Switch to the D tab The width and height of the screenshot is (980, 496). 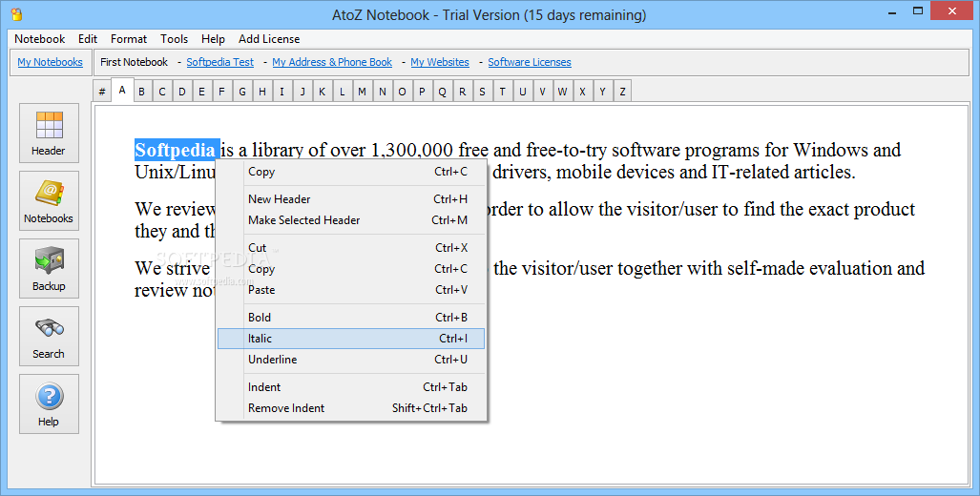182,92
